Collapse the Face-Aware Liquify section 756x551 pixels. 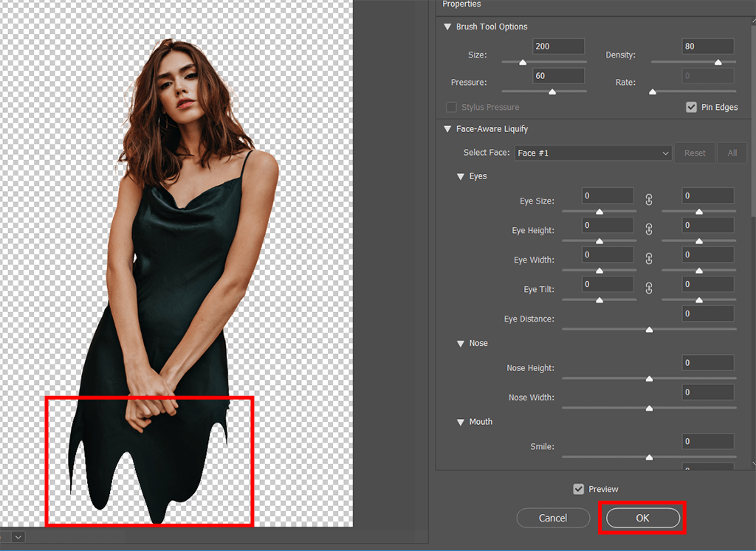tap(447, 129)
